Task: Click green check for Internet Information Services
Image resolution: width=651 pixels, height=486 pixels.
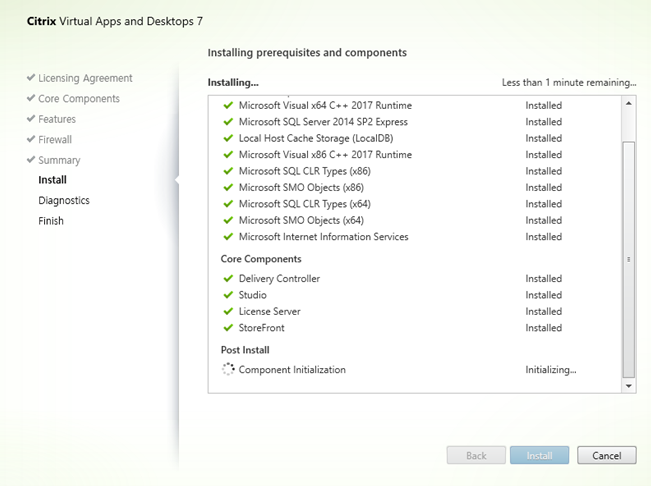Action: coord(228,237)
